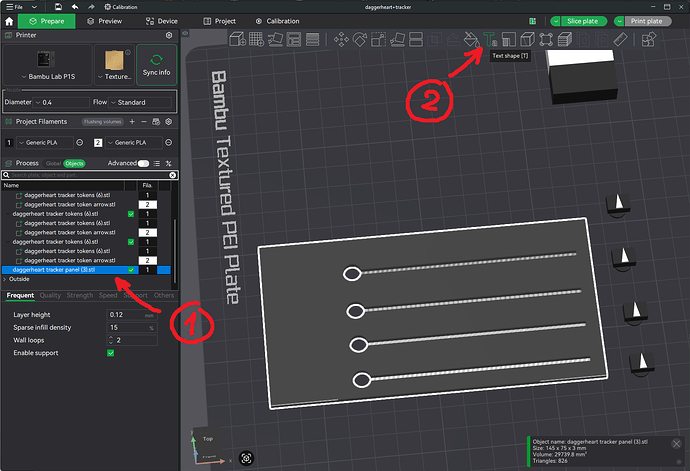Select the Rotate tool
690x471 pixels.
tap(360, 40)
